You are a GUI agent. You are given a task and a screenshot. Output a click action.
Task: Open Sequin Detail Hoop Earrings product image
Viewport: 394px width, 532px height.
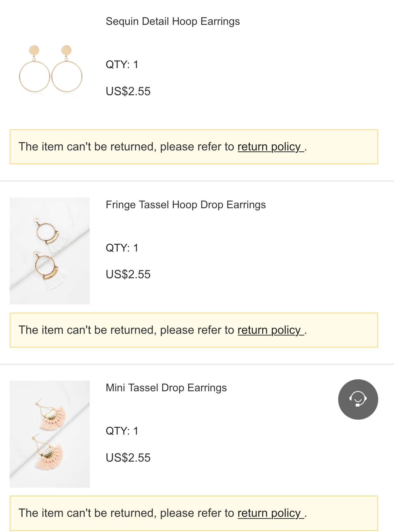click(x=50, y=69)
